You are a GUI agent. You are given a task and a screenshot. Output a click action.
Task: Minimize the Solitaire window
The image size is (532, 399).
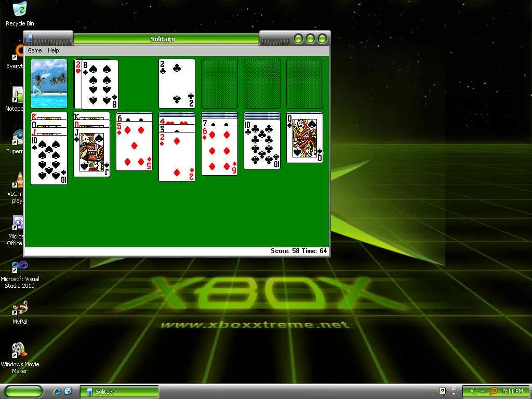point(298,39)
